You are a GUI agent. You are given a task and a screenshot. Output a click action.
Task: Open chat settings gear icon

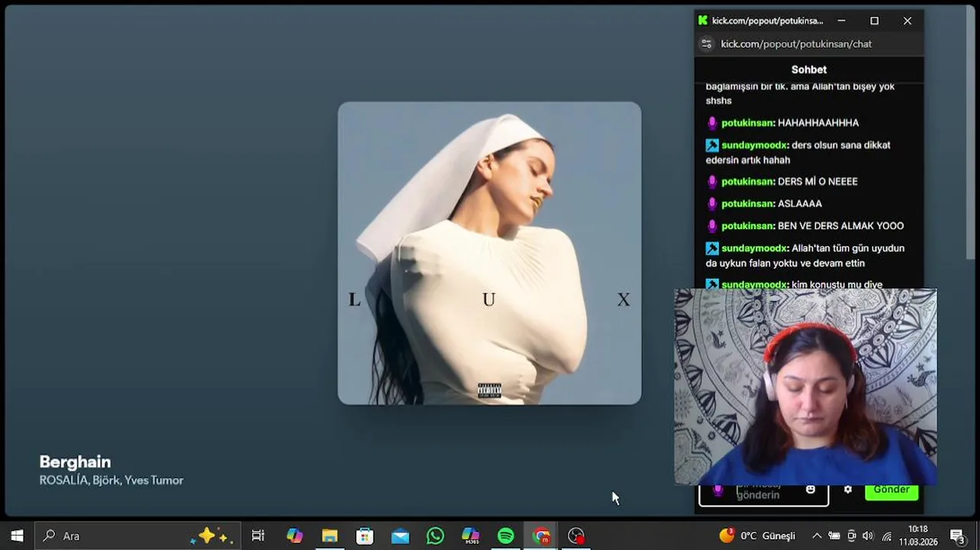[x=848, y=490]
